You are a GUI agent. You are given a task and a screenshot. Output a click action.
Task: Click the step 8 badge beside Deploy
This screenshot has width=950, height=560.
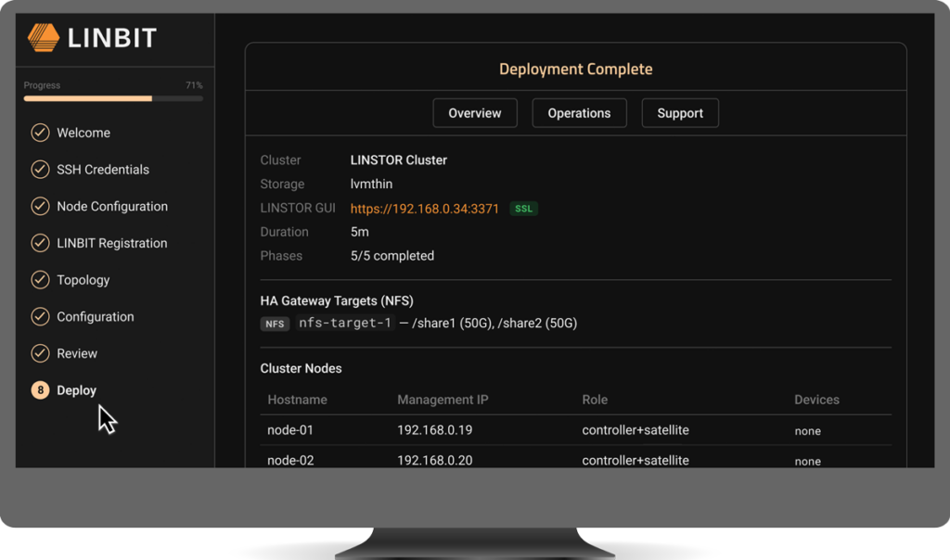click(x=40, y=390)
